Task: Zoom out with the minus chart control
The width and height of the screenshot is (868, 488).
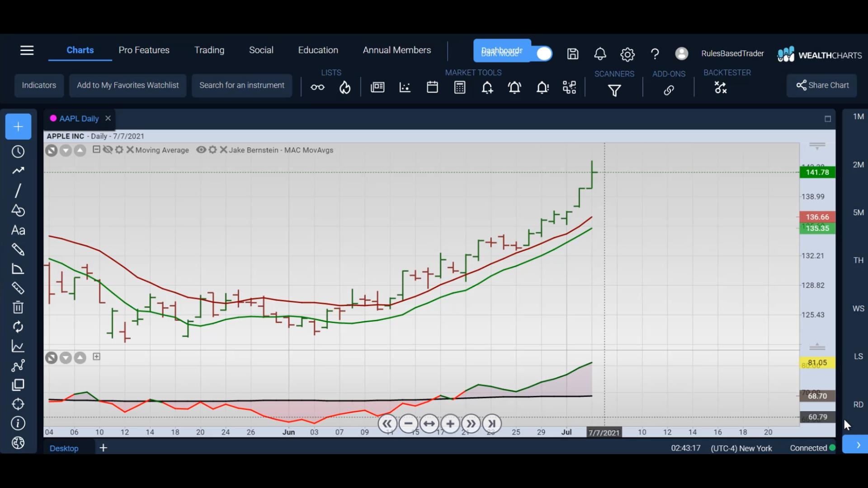Action: [x=408, y=424]
